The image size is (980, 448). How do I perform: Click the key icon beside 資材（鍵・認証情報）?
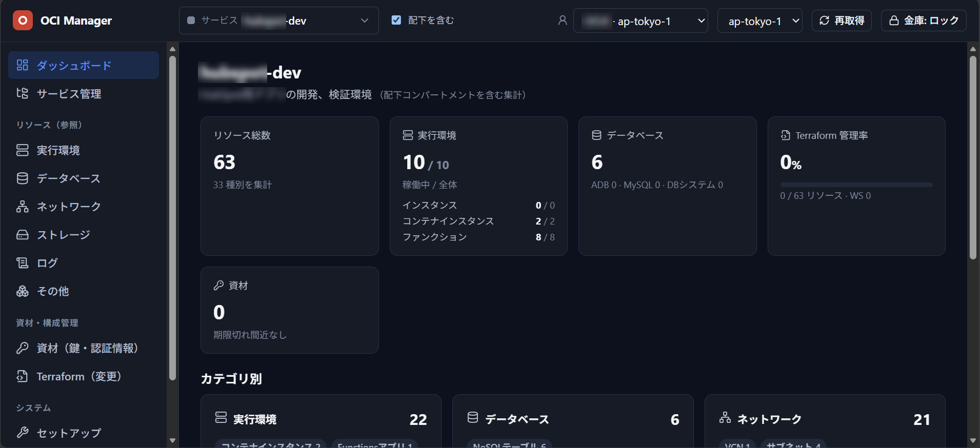[22, 348]
